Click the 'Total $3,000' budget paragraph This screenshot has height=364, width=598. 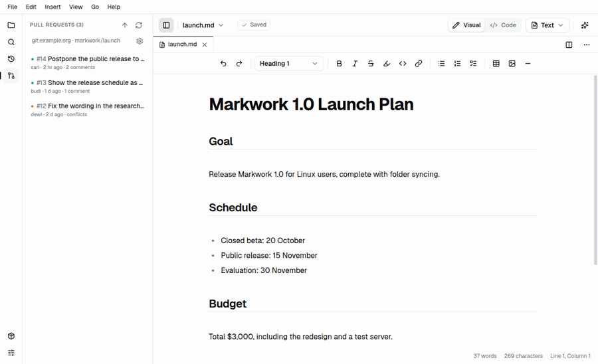click(x=300, y=337)
